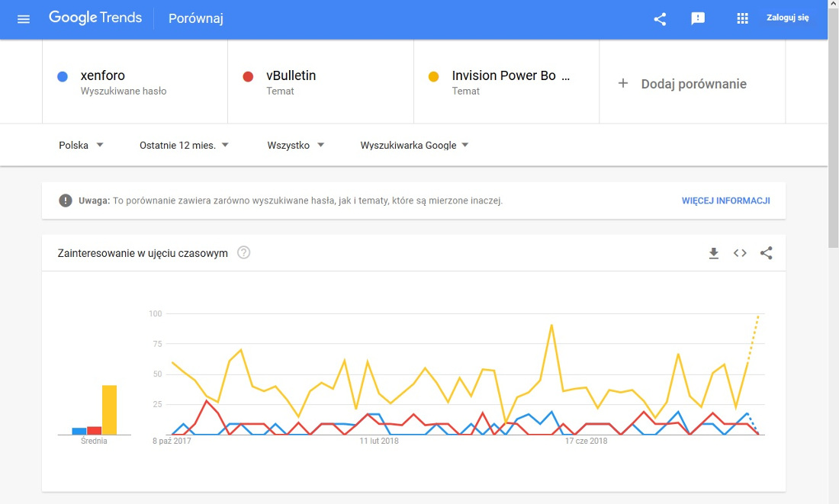This screenshot has width=839, height=504.
Task: Share the interest over time chart
Action: tap(767, 253)
